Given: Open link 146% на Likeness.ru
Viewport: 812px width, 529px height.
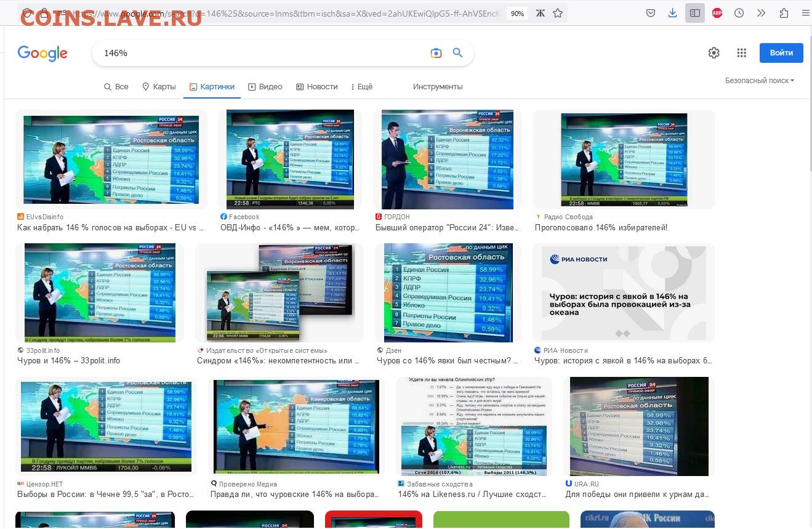Looking at the screenshot, I should point(473,495).
